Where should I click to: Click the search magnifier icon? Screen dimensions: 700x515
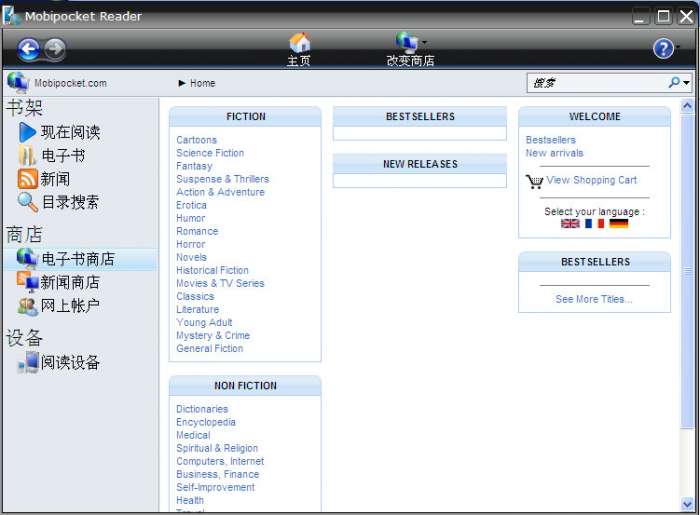pyautogui.click(x=674, y=82)
